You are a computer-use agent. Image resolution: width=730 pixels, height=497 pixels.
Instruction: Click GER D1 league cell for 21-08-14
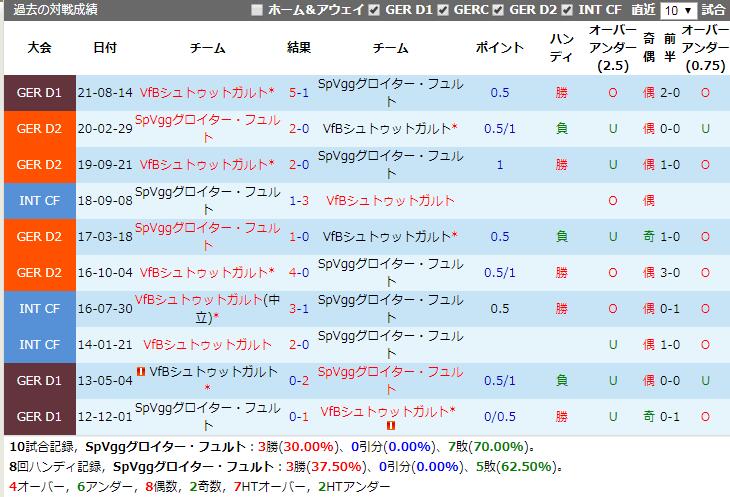(x=40, y=93)
